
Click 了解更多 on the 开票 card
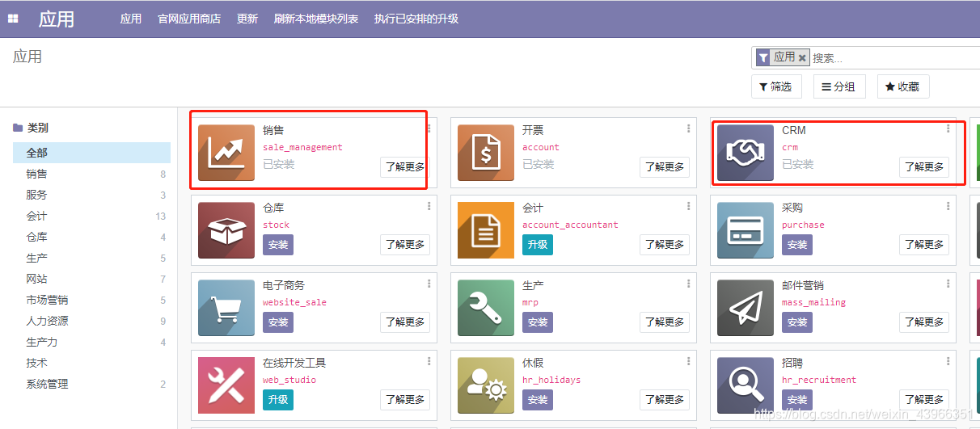665,167
